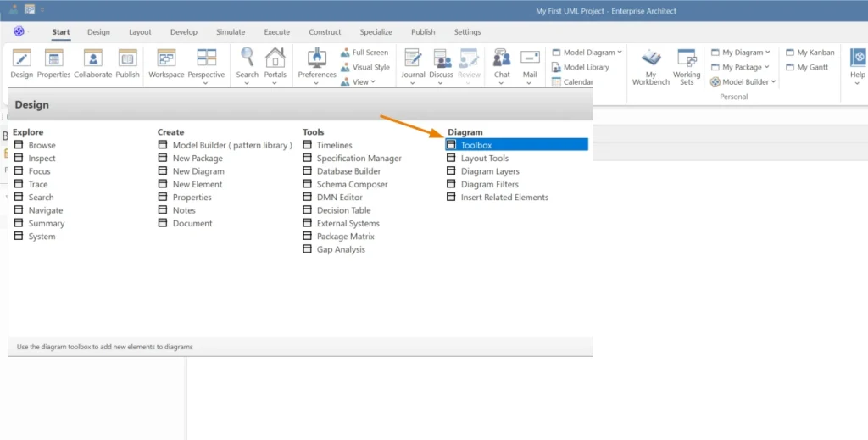This screenshot has width=868, height=440.
Task: Click the Review icon
Action: 468,62
